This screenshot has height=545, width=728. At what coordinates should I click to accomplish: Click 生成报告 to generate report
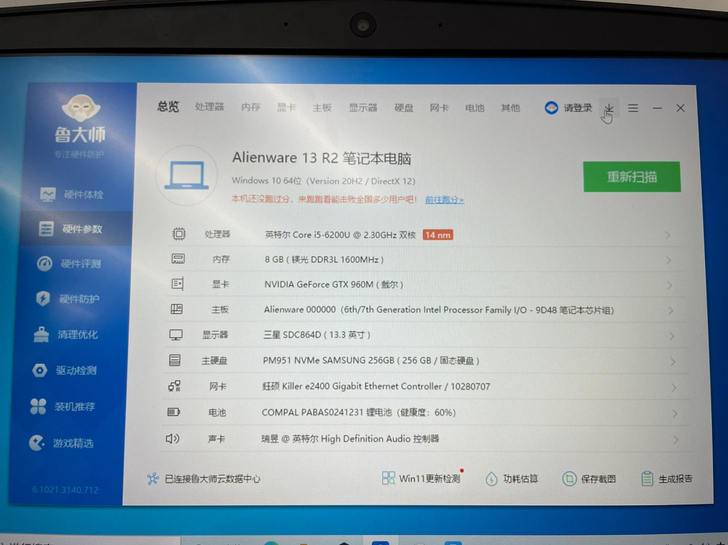pyautogui.click(x=667, y=479)
